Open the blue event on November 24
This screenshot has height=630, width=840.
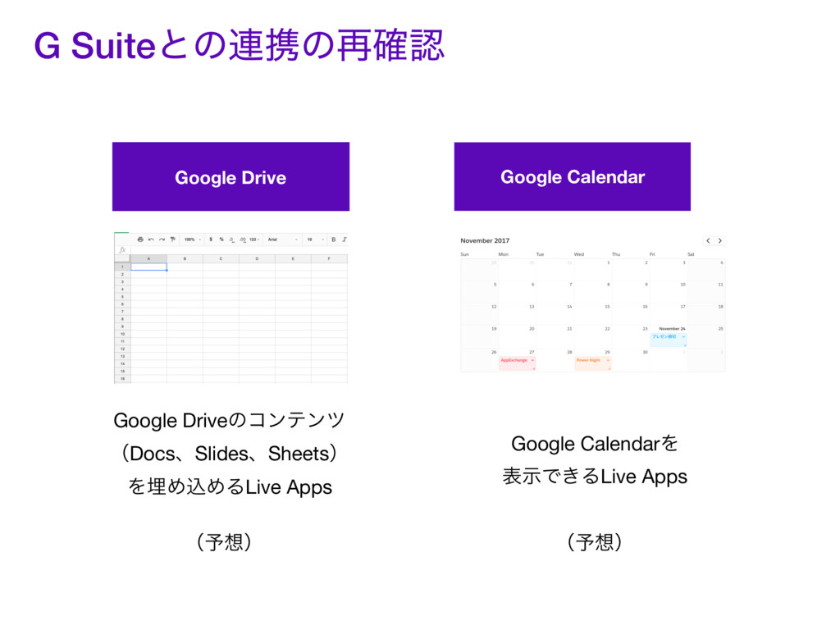point(668,340)
